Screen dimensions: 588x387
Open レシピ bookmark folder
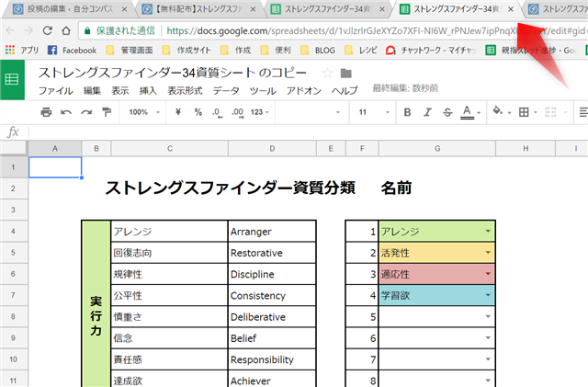point(360,50)
